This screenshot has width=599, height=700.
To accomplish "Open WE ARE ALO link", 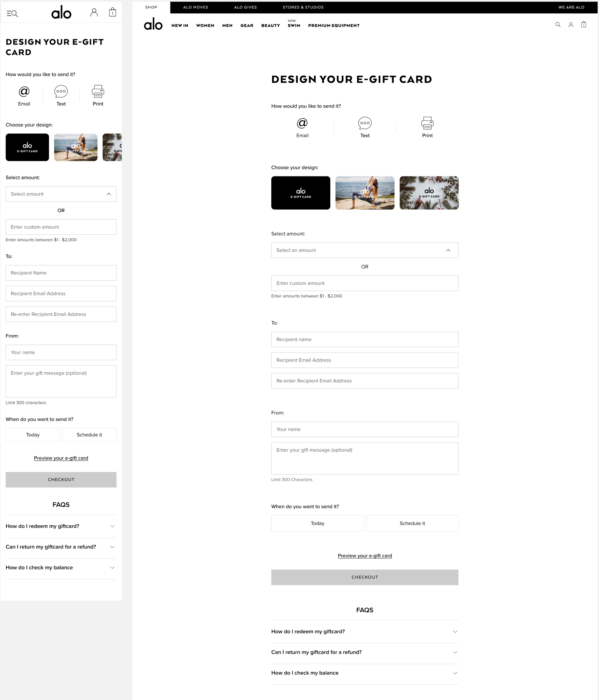I will [571, 7].
